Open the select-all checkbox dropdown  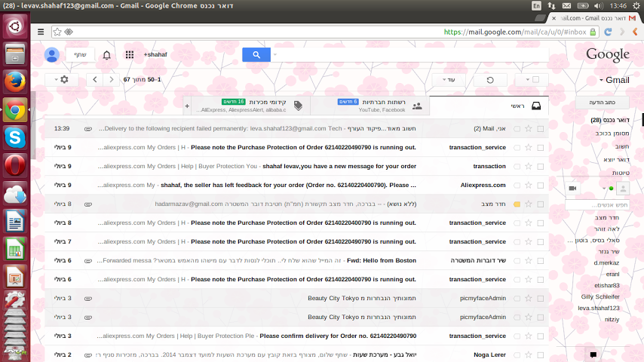(528, 80)
